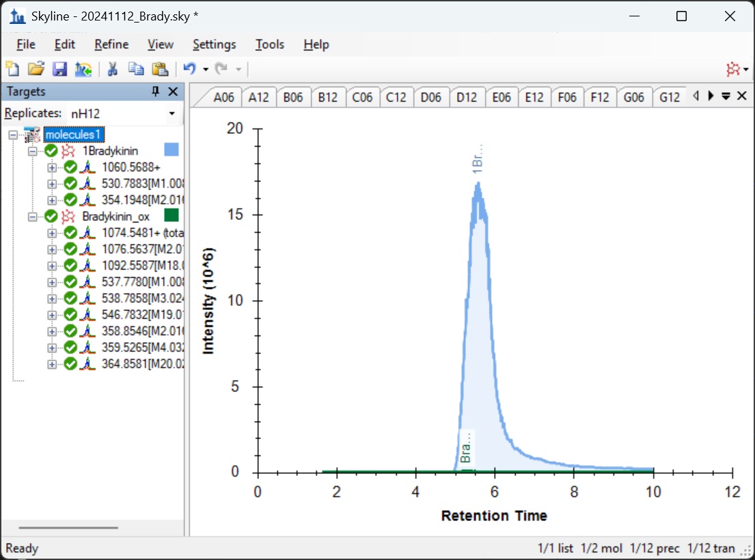
Task: Switch to the D12 chromatogram tab
Action: pyautogui.click(x=467, y=98)
